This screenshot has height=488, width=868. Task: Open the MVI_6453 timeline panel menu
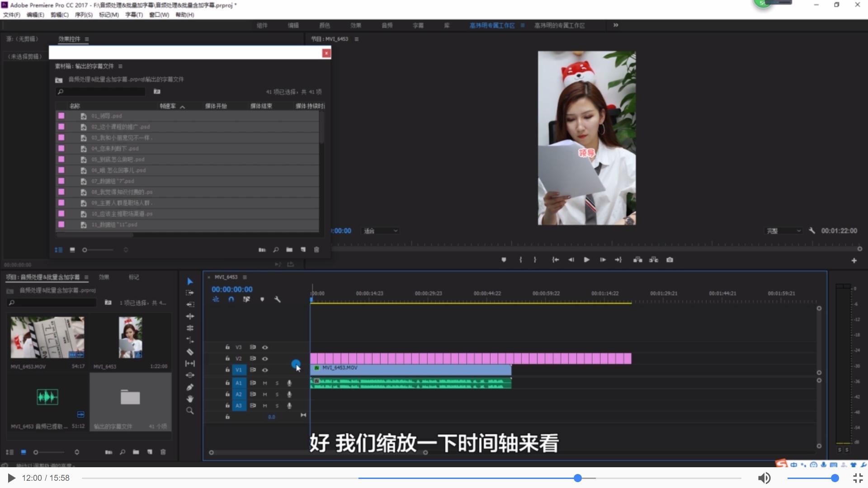pos(245,277)
